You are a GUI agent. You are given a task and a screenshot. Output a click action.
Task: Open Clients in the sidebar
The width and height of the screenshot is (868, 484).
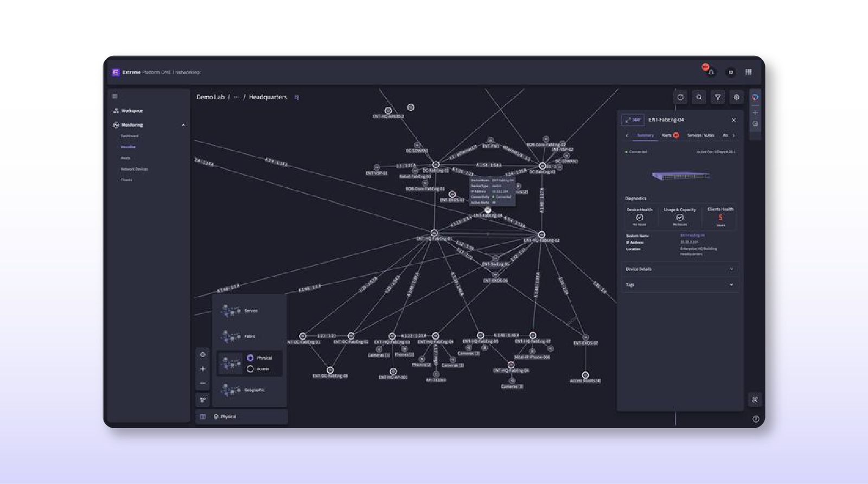pos(126,180)
